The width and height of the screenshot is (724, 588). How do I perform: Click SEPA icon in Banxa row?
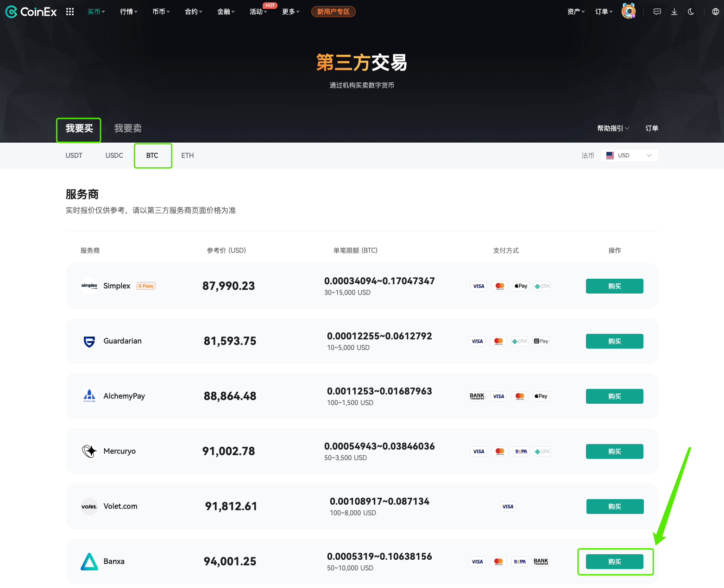coord(520,562)
